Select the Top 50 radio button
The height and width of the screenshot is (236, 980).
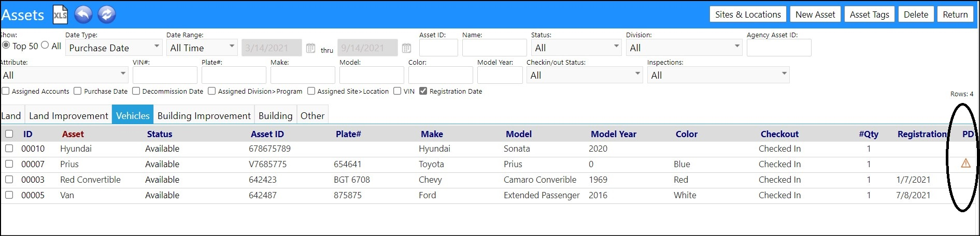(6, 46)
